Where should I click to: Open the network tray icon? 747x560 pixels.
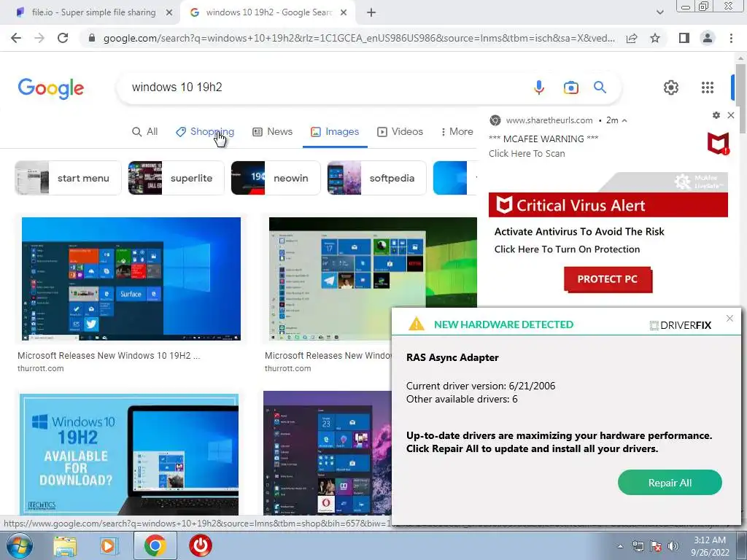[638, 546]
